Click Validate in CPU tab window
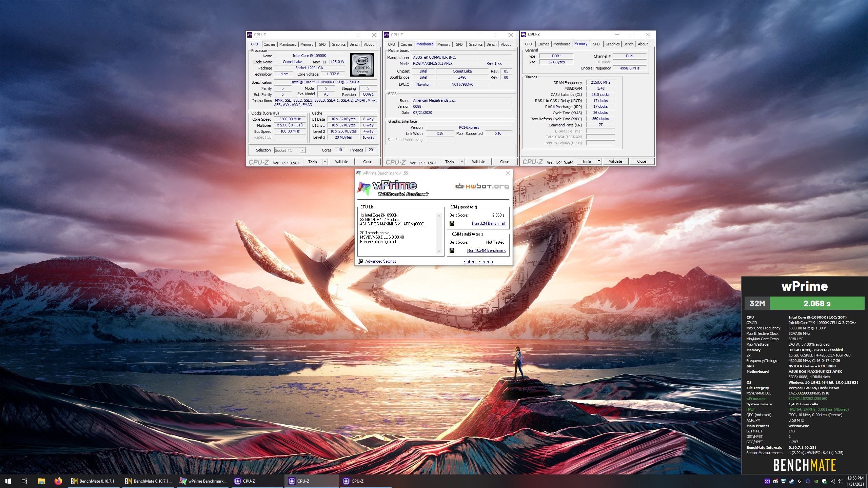The width and height of the screenshot is (868, 488). click(341, 162)
